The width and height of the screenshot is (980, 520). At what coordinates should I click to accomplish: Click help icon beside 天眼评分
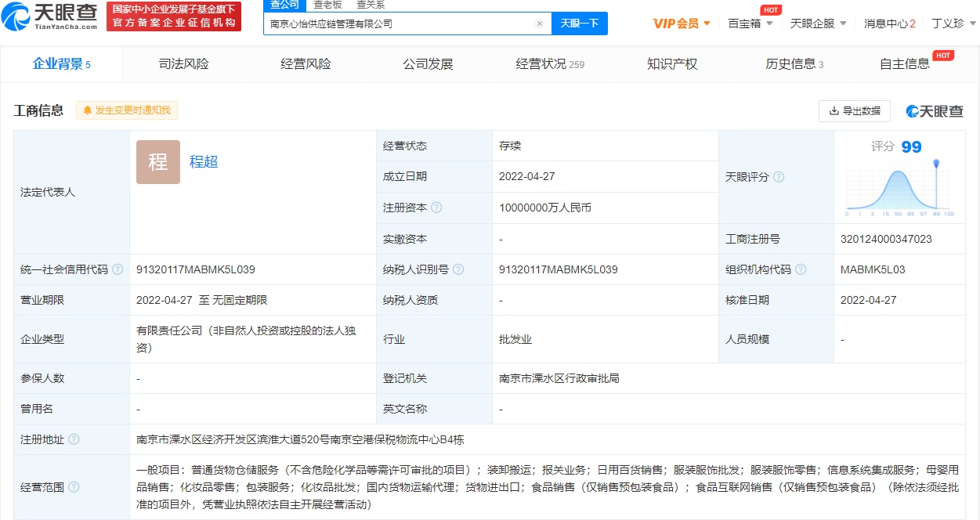point(779,177)
